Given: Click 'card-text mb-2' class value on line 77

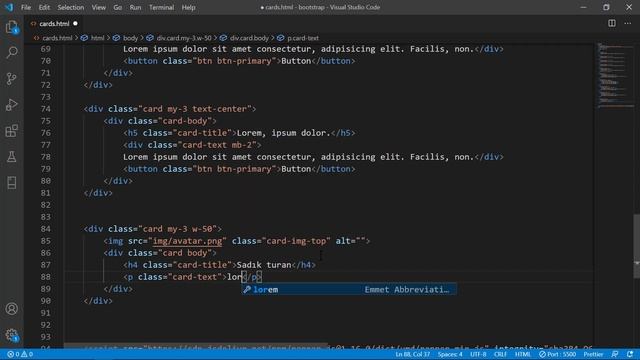Looking at the screenshot, I should 217,145.
